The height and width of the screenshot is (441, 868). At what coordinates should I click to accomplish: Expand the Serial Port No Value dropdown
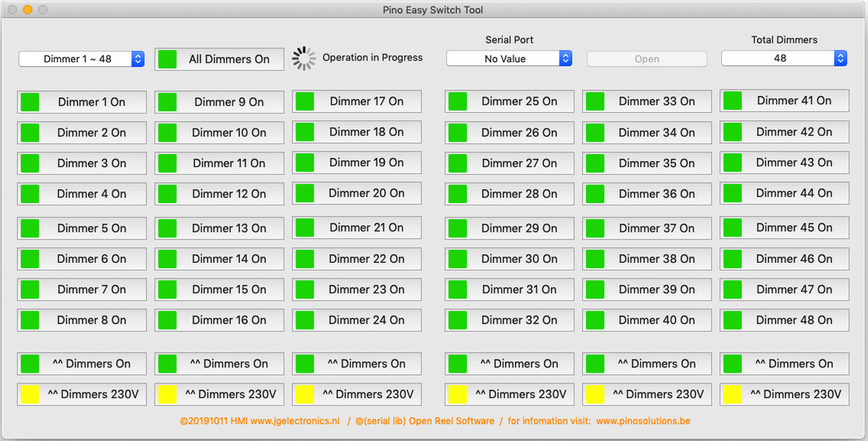coord(509,59)
